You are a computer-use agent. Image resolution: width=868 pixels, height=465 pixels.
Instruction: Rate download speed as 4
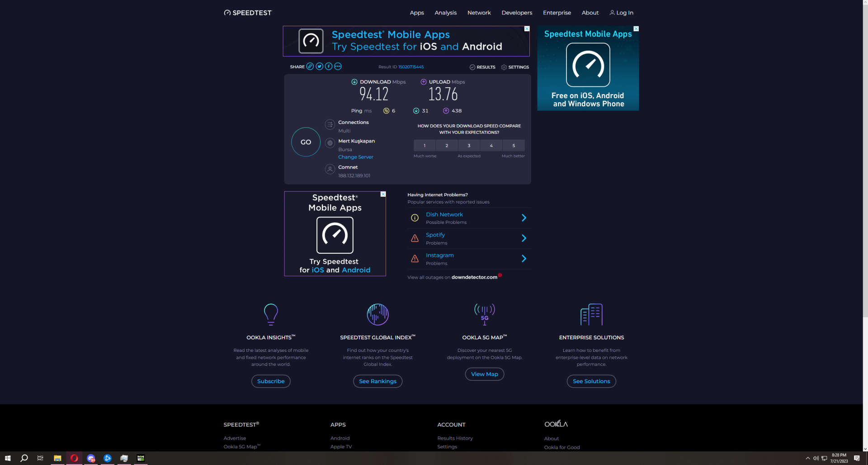coord(491,145)
